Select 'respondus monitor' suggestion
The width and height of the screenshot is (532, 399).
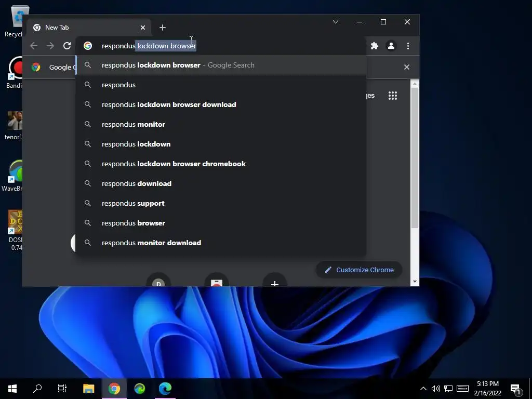click(x=221, y=124)
